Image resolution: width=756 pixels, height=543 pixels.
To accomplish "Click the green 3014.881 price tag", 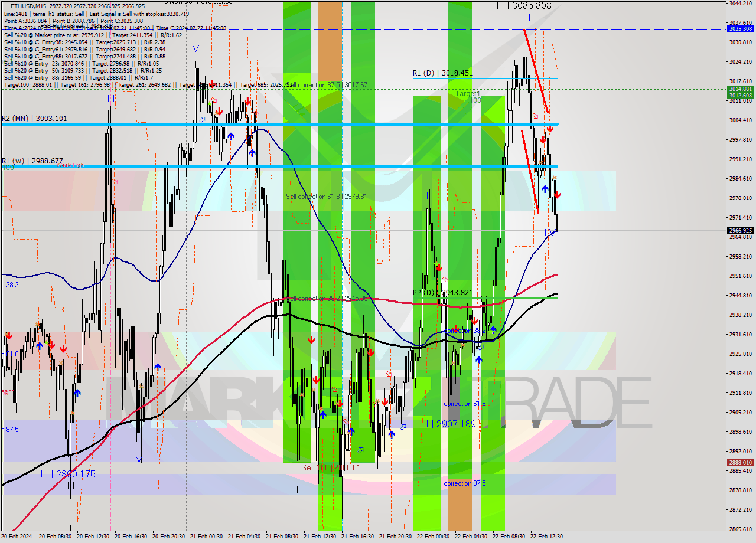I will click(x=741, y=89).
